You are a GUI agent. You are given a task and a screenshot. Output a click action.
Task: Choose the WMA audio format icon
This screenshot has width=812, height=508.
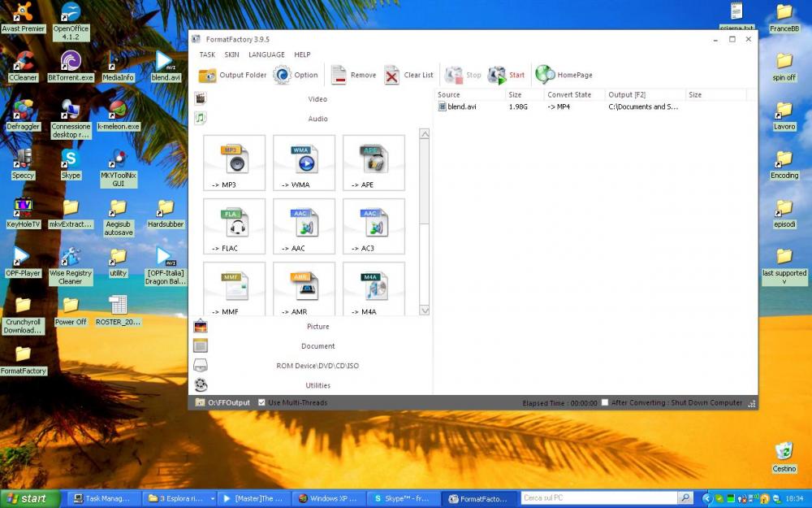(304, 162)
